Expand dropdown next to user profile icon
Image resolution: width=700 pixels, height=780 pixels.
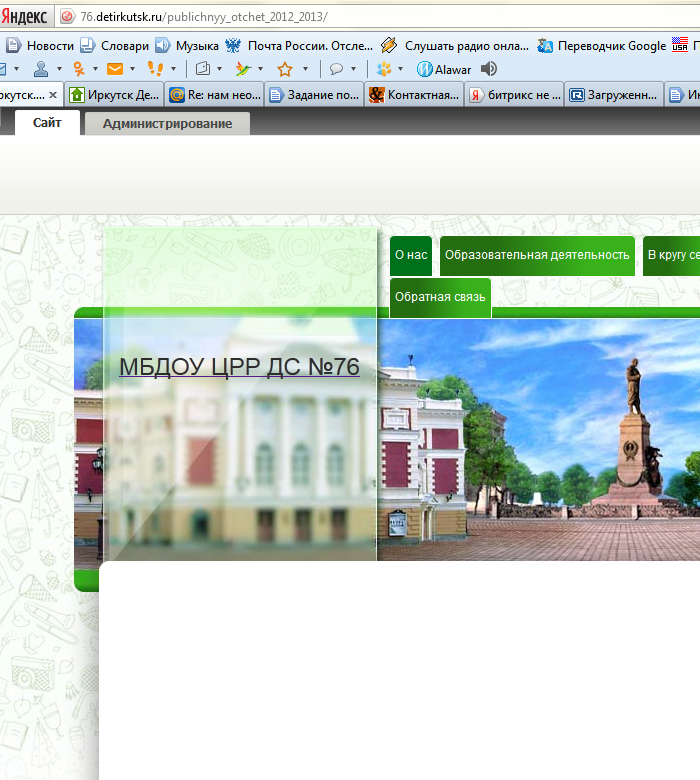tap(59, 69)
